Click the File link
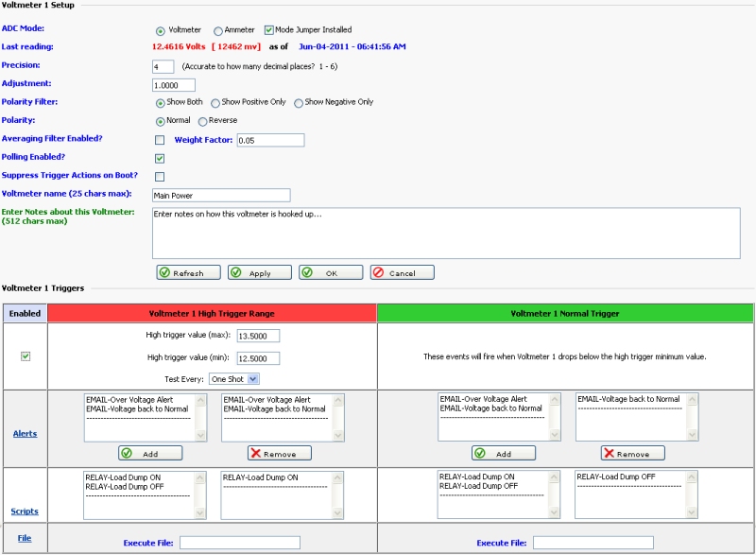This screenshot has width=756, height=555. [x=25, y=537]
